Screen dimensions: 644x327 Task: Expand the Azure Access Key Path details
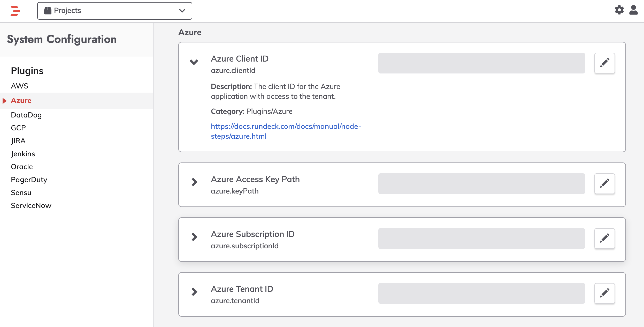[x=194, y=182]
